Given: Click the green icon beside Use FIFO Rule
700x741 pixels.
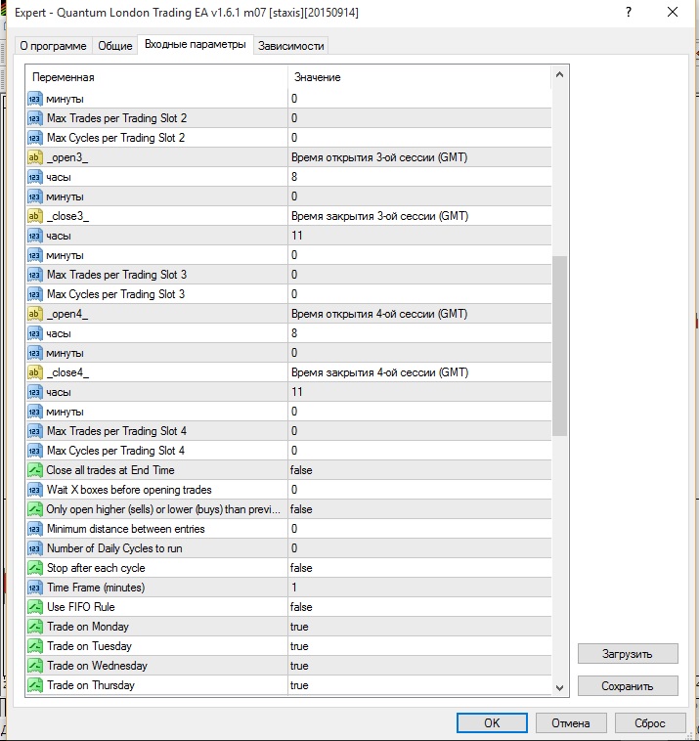Looking at the screenshot, I should [35, 607].
